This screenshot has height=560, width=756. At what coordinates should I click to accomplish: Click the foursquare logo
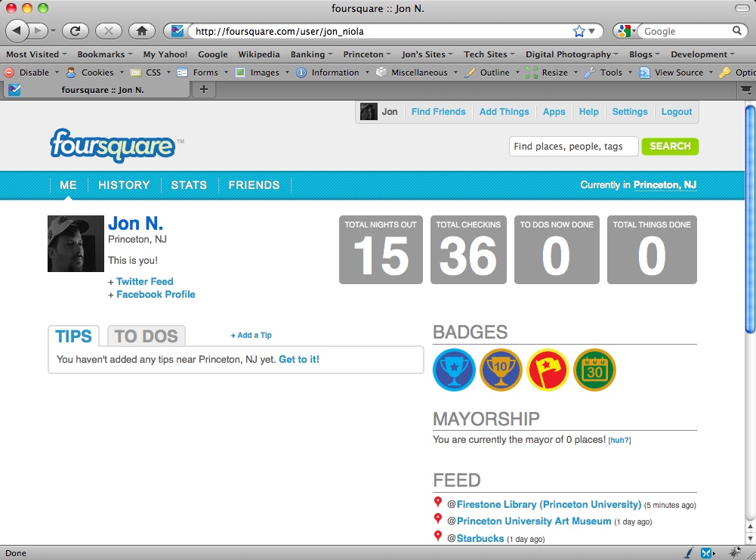[x=113, y=144]
